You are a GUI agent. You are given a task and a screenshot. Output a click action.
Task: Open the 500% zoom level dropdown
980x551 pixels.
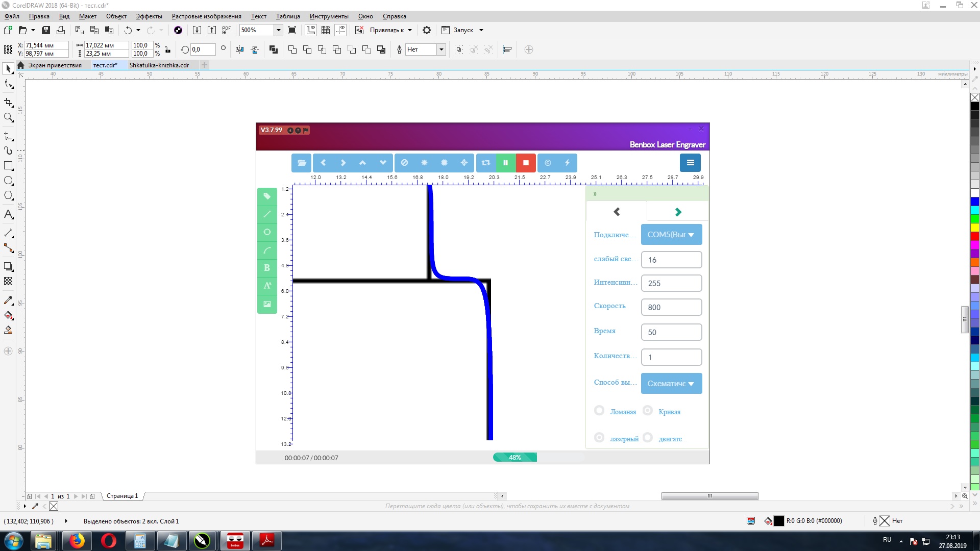pyautogui.click(x=278, y=30)
